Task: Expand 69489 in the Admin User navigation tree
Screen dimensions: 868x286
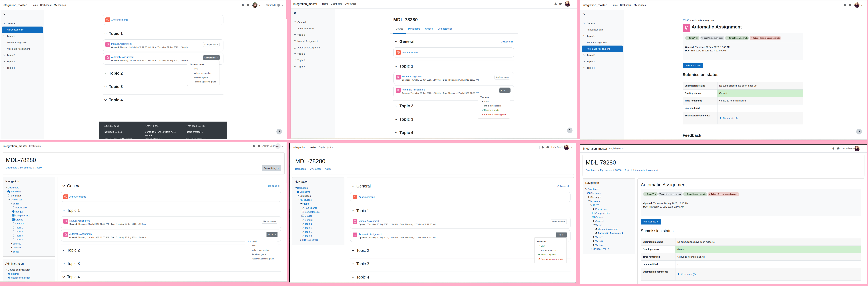Action: tap(11, 252)
